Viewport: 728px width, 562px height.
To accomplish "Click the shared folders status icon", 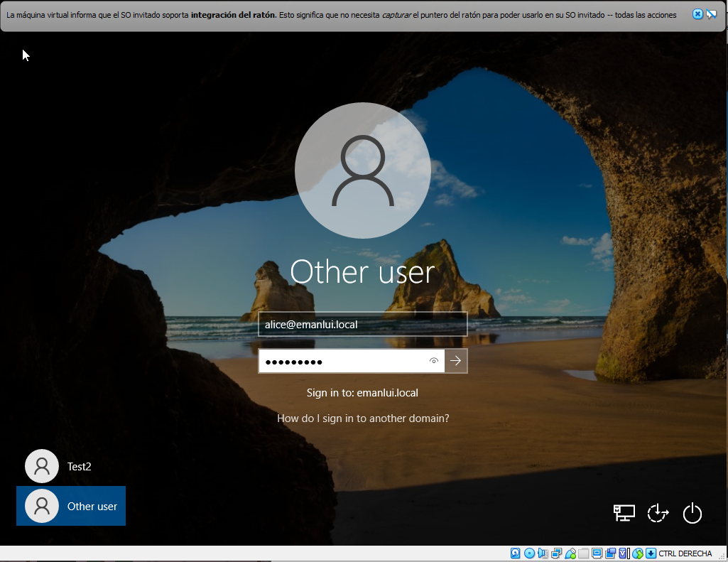I will pos(584,553).
